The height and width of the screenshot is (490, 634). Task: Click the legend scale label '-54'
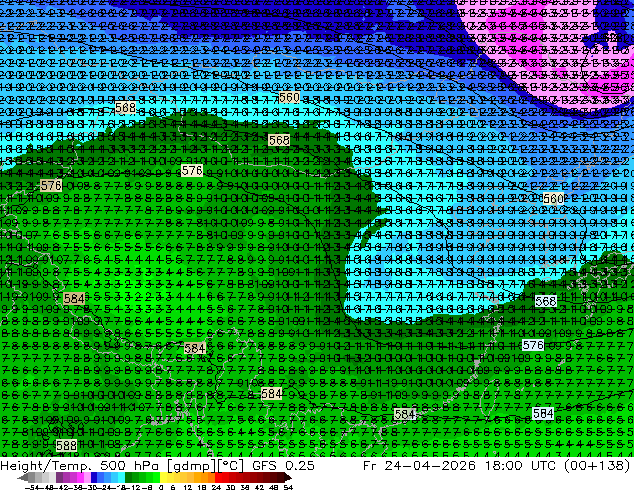31,488
